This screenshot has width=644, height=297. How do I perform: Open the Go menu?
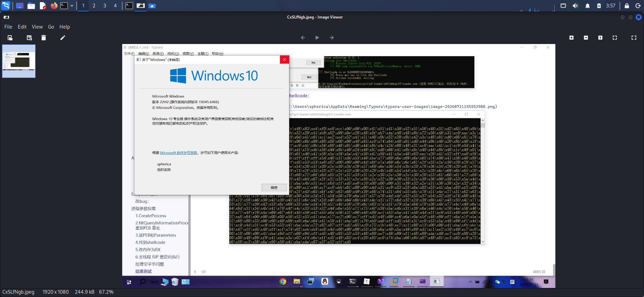point(51,27)
